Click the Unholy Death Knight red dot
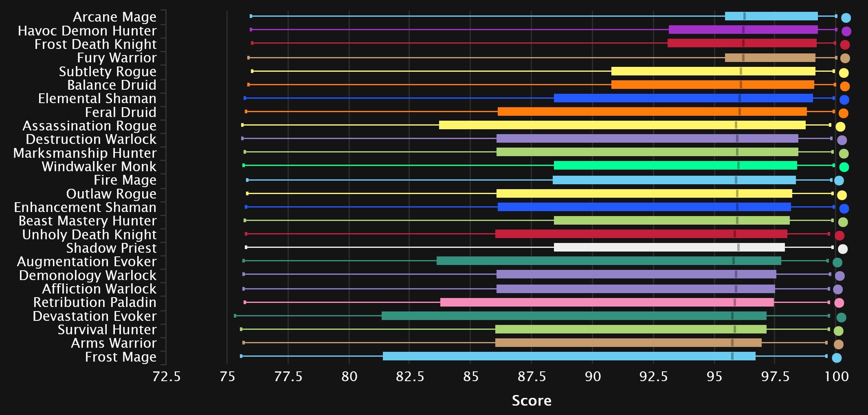The height and width of the screenshot is (415, 868). 839,235
